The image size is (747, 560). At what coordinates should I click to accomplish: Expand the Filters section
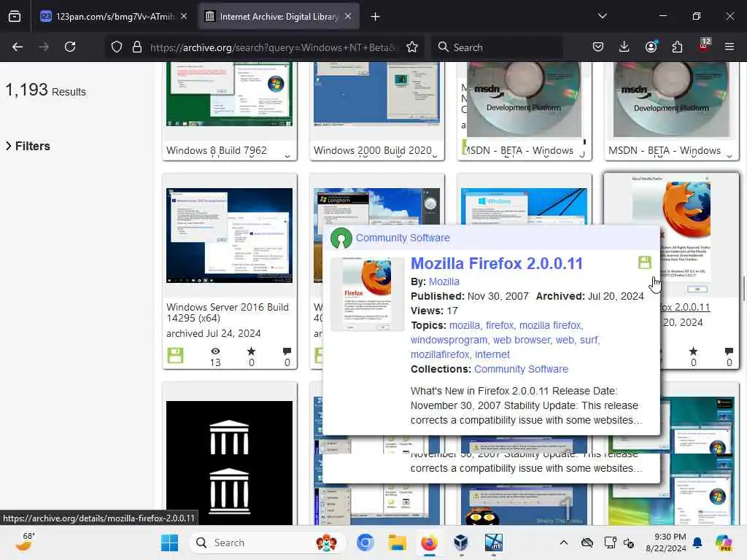point(28,146)
